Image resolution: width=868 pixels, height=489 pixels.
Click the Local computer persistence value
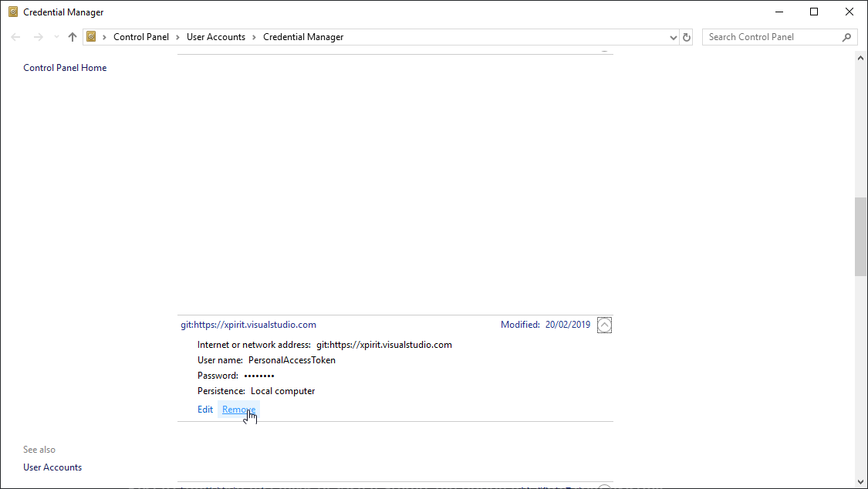click(283, 391)
